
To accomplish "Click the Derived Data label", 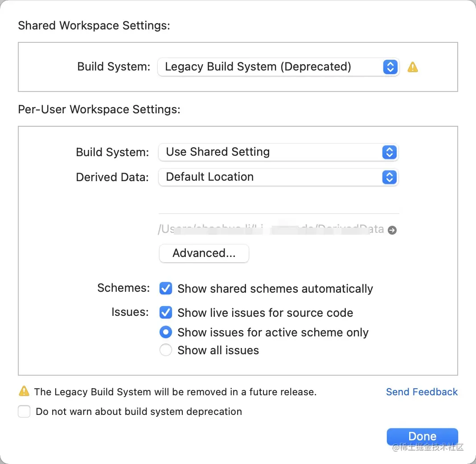I will (x=112, y=177).
